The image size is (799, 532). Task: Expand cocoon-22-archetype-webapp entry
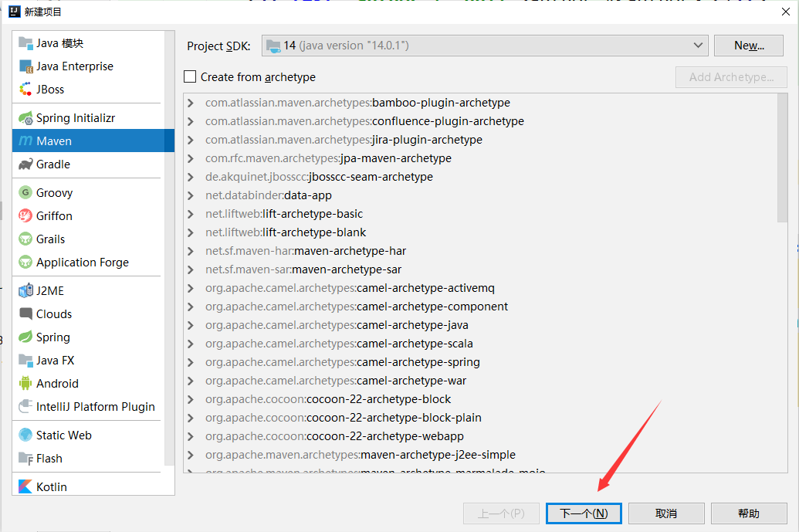pos(191,437)
